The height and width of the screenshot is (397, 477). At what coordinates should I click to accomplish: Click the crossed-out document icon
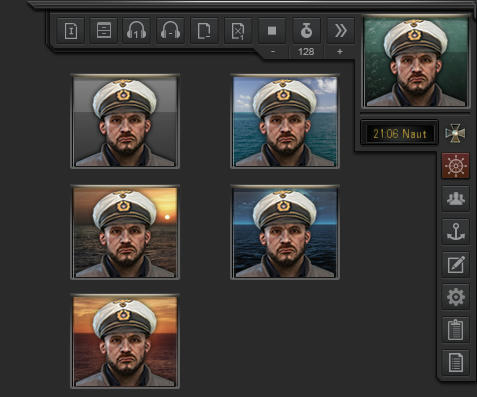tap(238, 31)
